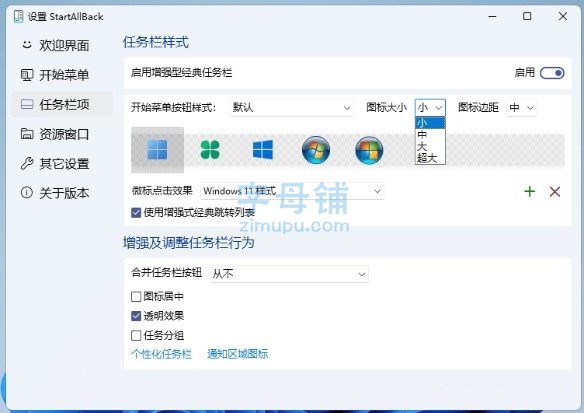Open the 个性化任务栏 link
Screen dimensions: 584x413
click(x=162, y=354)
